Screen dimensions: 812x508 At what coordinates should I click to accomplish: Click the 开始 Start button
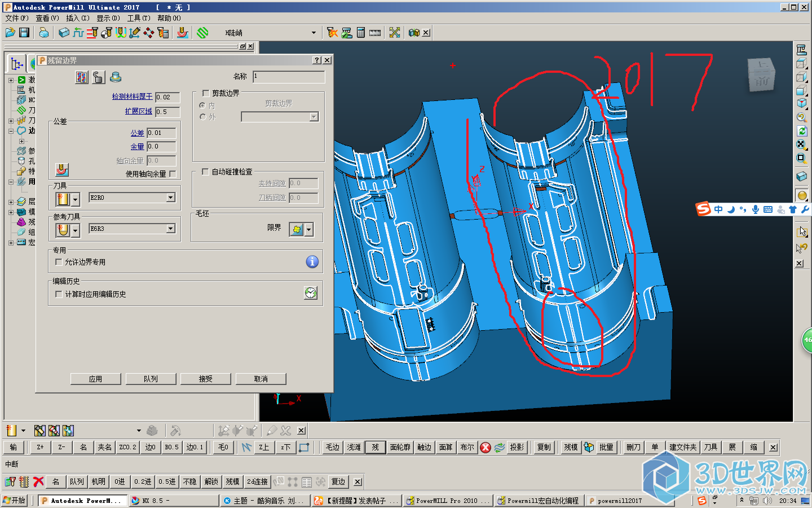15,501
